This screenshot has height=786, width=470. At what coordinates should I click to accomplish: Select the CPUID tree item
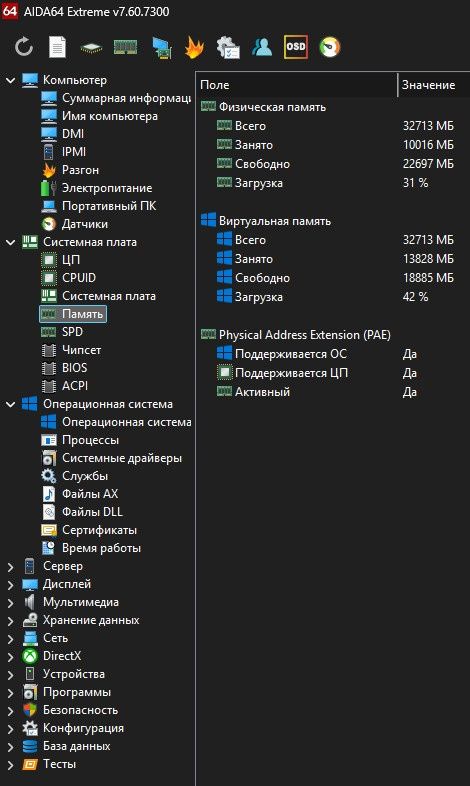(69, 278)
